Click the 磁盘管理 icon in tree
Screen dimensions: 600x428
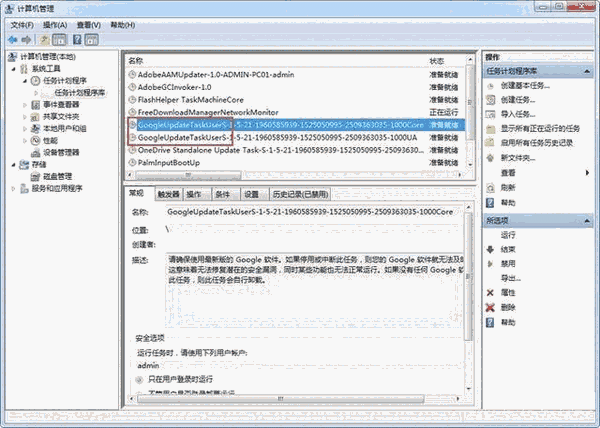(x=35, y=176)
